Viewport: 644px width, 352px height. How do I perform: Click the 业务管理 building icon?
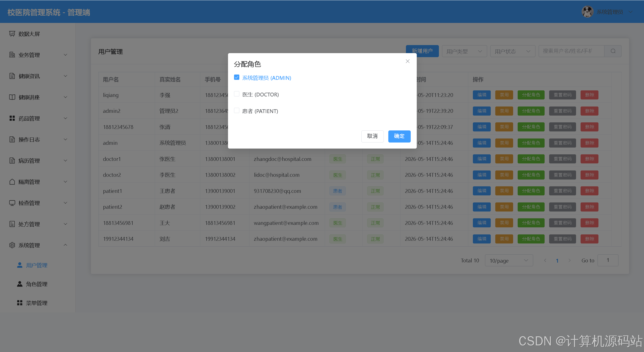pyautogui.click(x=12, y=55)
